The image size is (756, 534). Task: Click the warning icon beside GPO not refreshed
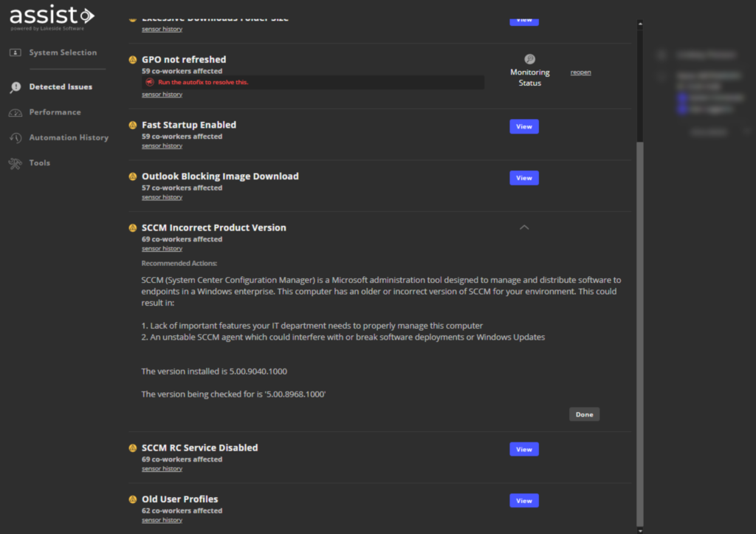click(133, 60)
